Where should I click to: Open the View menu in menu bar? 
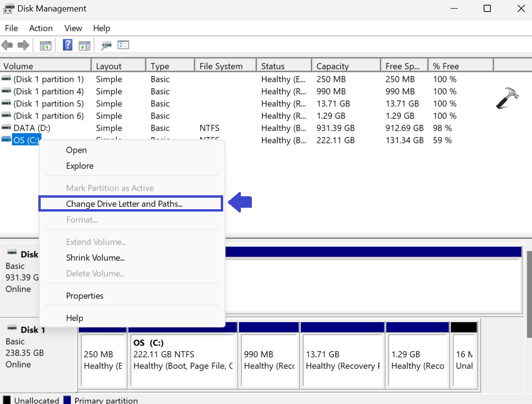pos(73,28)
